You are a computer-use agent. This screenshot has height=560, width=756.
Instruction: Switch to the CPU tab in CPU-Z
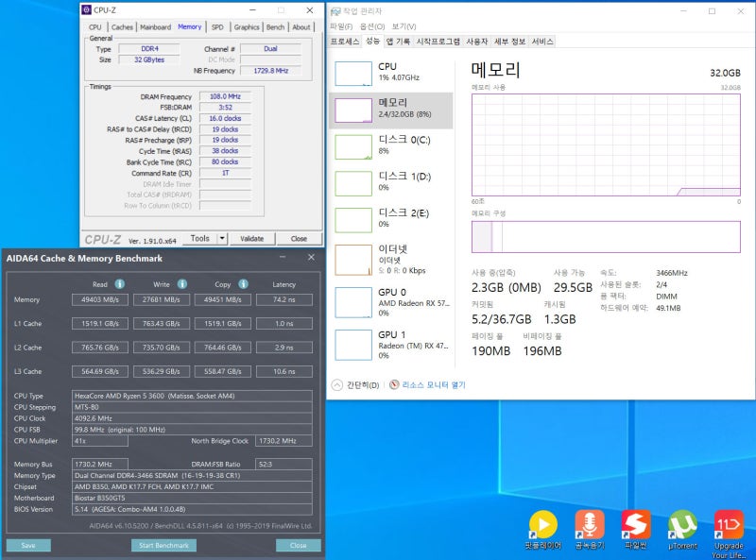pyautogui.click(x=95, y=27)
